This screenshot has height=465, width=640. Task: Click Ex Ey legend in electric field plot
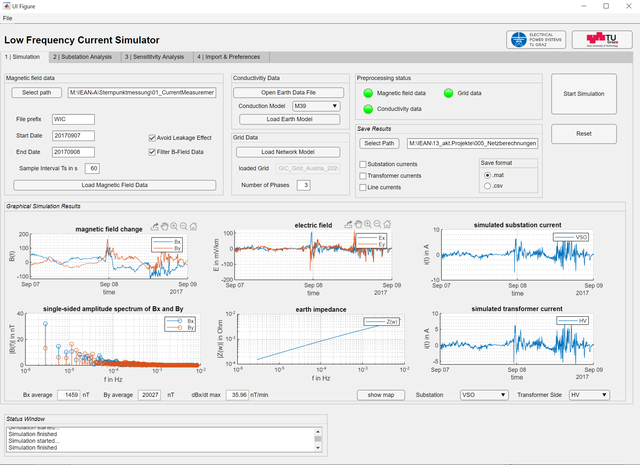371,241
